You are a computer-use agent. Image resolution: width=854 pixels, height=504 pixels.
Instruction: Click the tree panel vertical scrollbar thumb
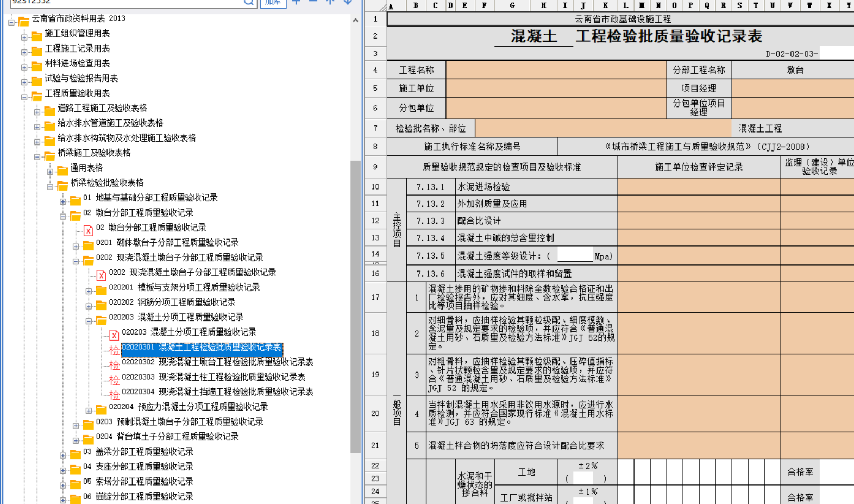pos(355,304)
